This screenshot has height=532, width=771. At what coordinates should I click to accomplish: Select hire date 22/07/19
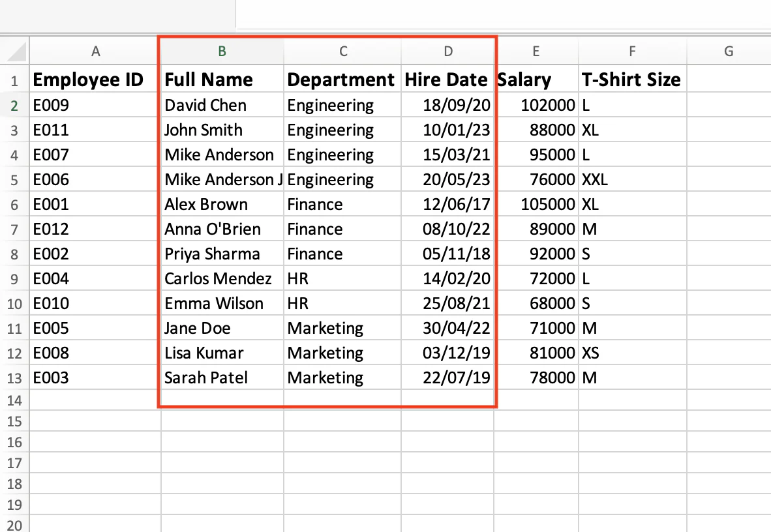tap(448, 377)
